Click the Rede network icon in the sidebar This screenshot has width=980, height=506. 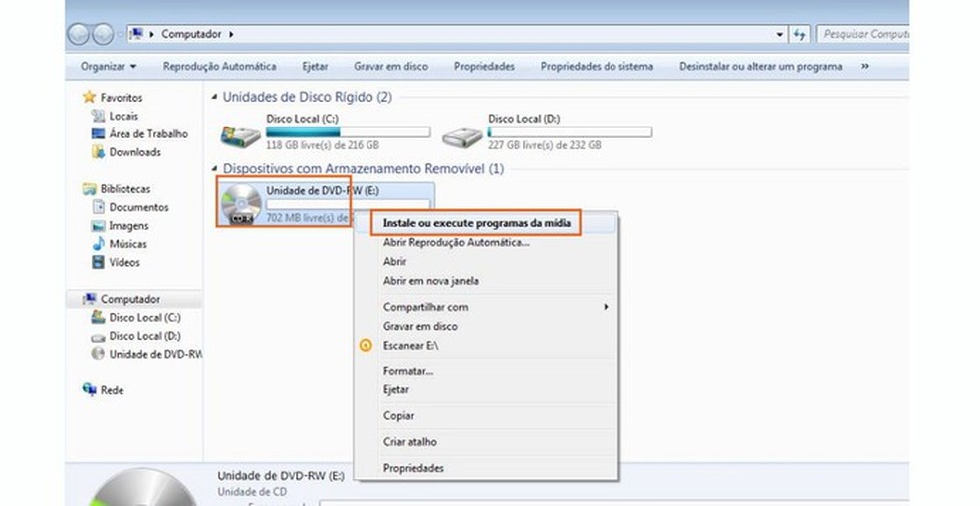point(90,389)
